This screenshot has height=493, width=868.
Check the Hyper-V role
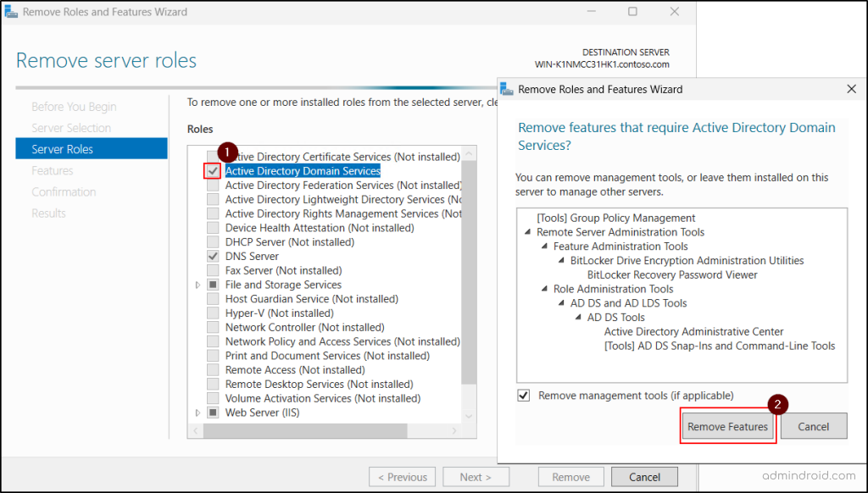pos(212,313)
